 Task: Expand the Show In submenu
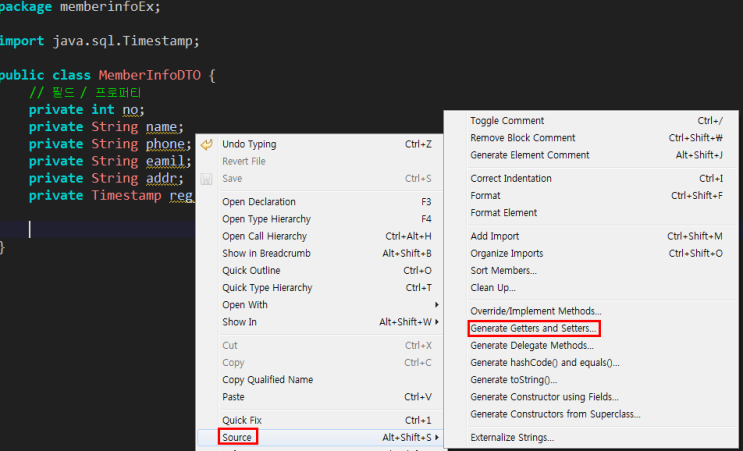tap(239, 322)
